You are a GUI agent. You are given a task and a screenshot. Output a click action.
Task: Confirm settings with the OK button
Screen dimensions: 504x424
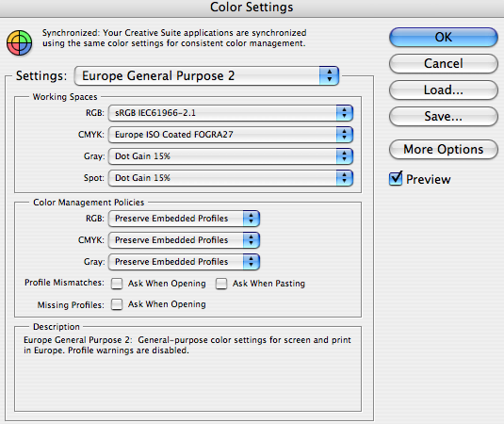444,37
